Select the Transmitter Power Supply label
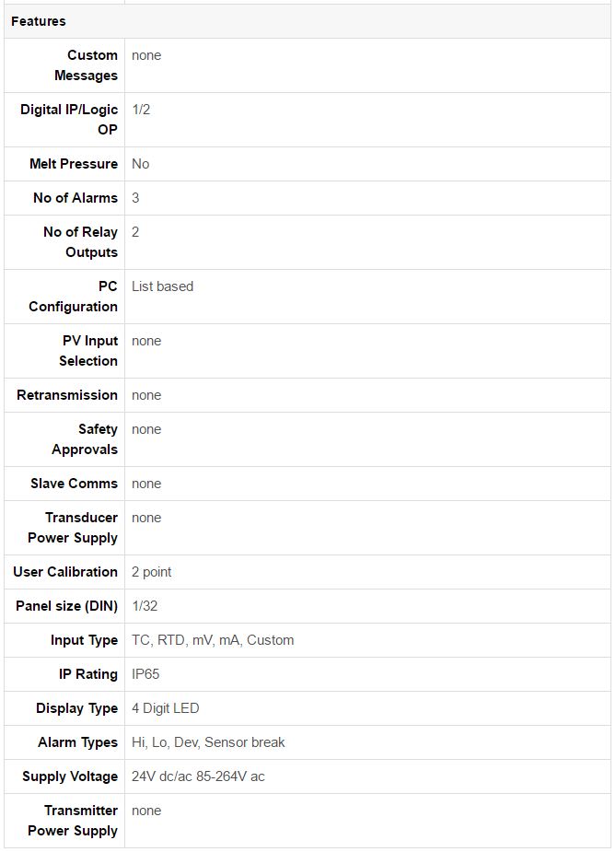 [x=73, y=821]
